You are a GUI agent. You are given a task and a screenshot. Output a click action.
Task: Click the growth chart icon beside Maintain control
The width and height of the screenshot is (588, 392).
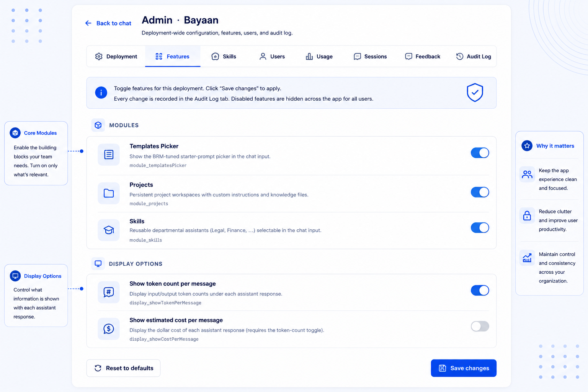tap(527, 258)
